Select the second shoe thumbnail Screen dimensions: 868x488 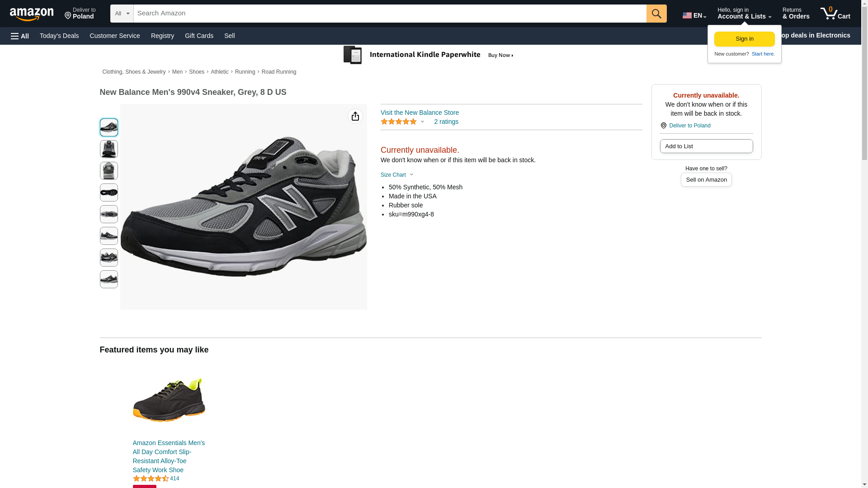click(x=108, y=149)
